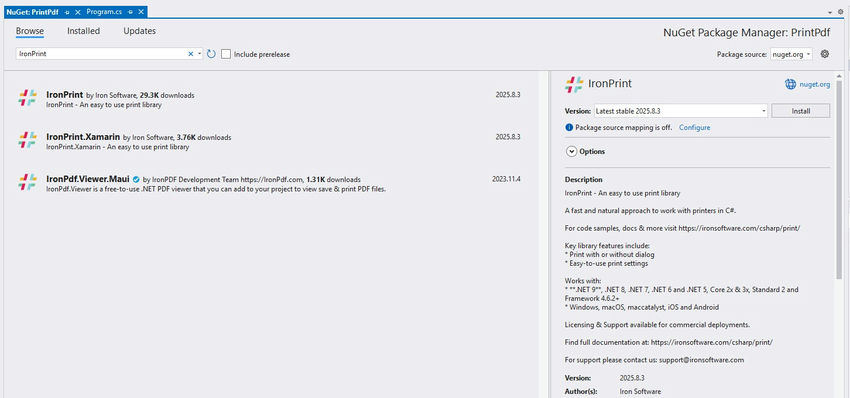Switch to the Program.cs document tab
This screenshot has height=398, width=850.
point(104,12)
